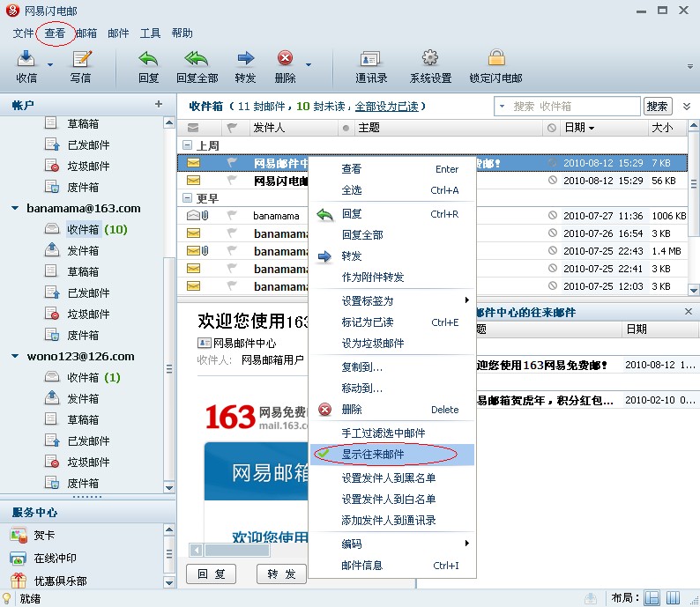
Task: Expand 设置标签为 submenu
Action: (392, 301)
